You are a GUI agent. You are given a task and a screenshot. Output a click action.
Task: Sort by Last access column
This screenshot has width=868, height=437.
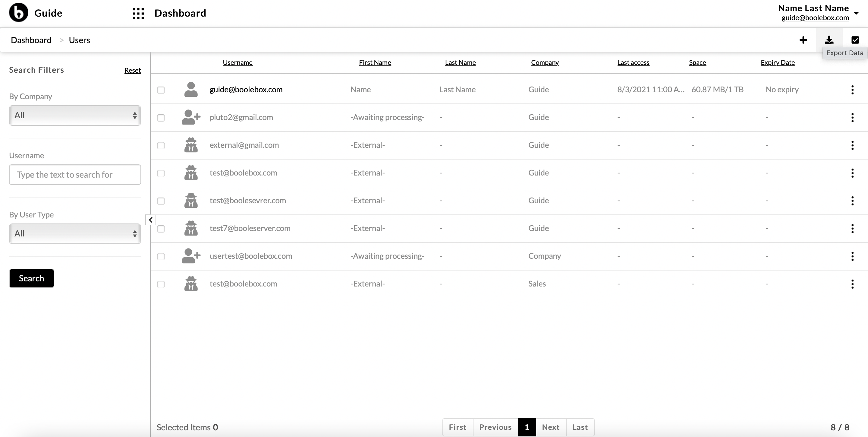[633, 62]
